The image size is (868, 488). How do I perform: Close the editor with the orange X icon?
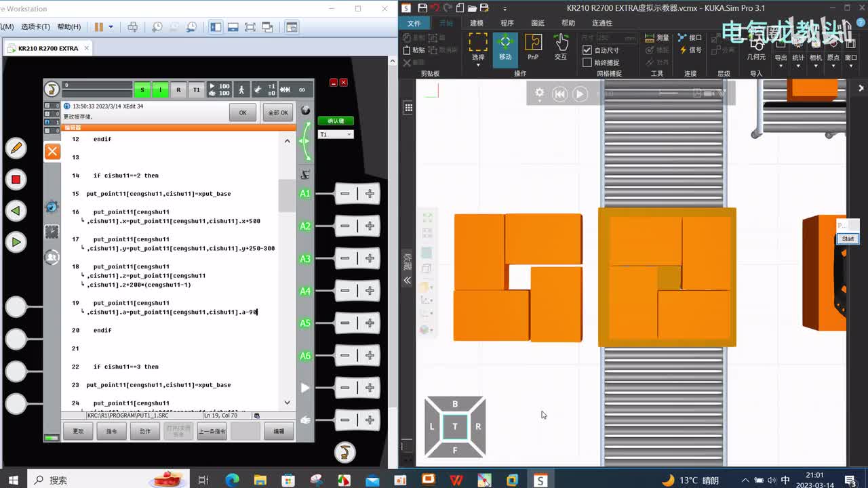(x=52, y=152)
